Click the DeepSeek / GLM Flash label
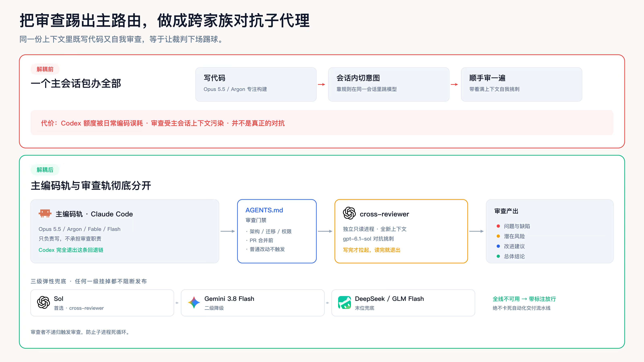The height and width of the screenshot is (362, 644). (x=389, y=299)
